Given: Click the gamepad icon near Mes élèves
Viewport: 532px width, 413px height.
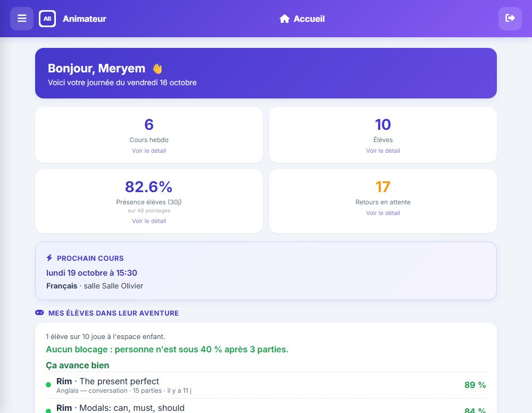Looking at the screenshot, I should point(40,312).
